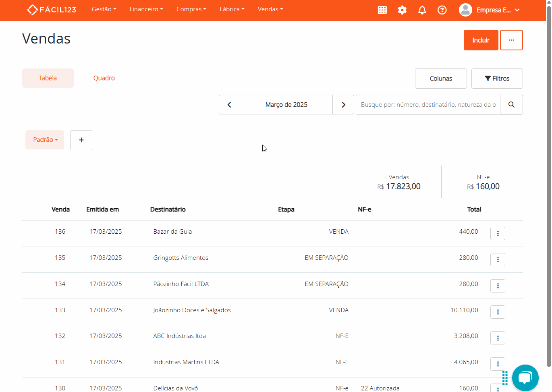Open the chat support bubble
Screen dimensions: 552x392
pos(525,378)
